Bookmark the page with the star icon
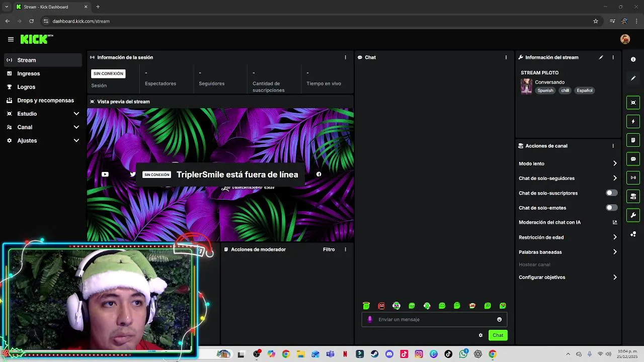644x362 pixels. [x=596, y=21]
